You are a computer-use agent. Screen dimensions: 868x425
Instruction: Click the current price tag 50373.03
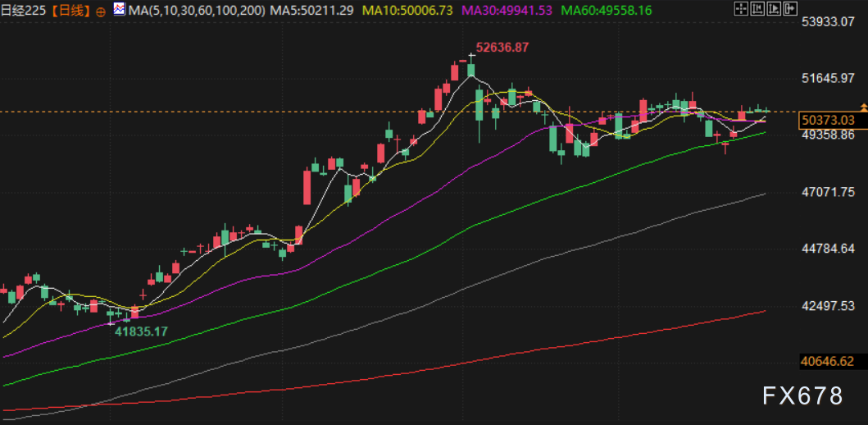point(826,121)
